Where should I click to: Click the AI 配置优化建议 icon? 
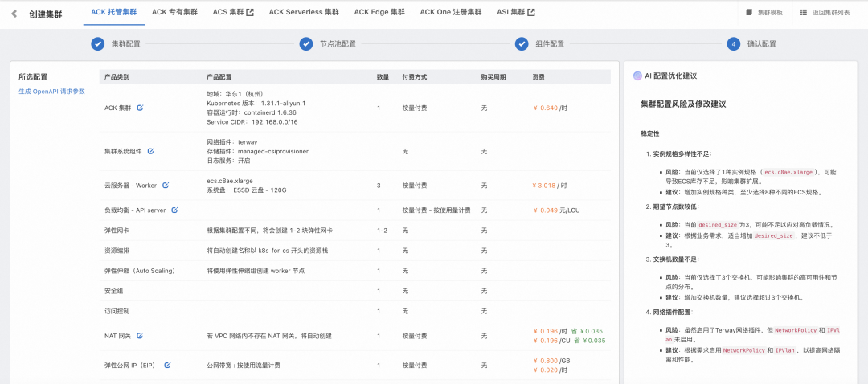click(x=637, y=76)
